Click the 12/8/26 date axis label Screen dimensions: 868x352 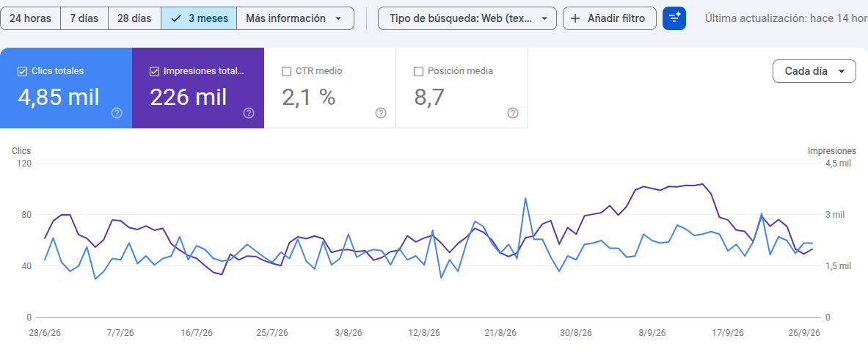[424, 333]
